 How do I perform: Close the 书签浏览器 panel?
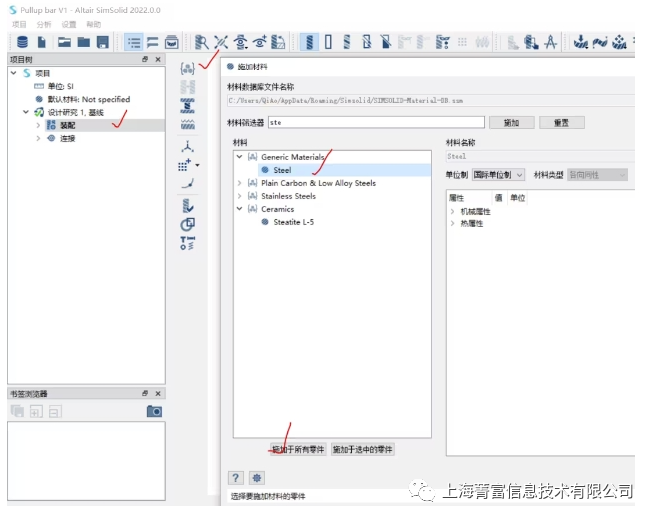(158, 393)
